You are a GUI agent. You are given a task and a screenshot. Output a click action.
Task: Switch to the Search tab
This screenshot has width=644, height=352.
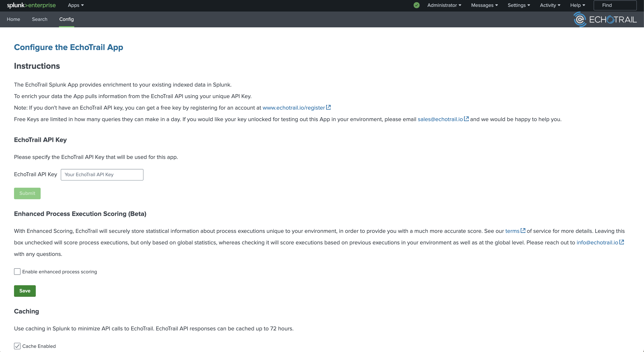coord(40,19)
